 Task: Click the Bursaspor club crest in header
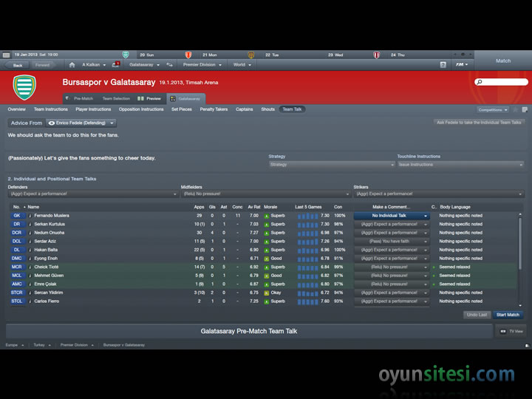click(x=24, y=87)
